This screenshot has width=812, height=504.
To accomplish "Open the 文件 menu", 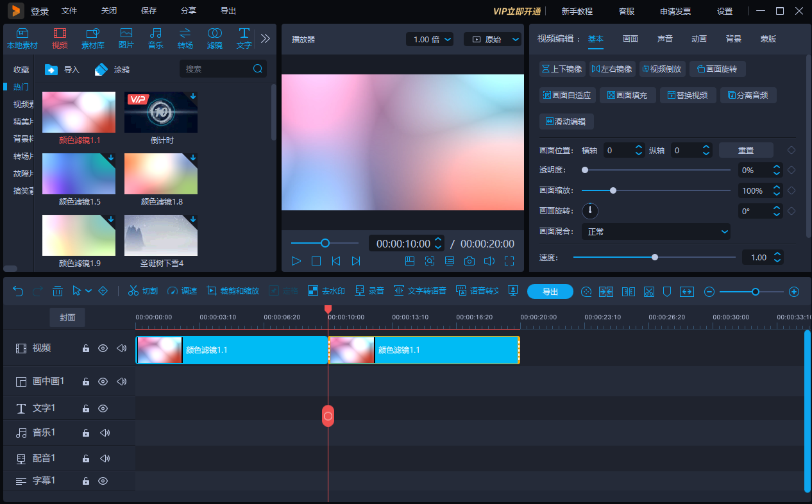I will click(x=69, y=10).
